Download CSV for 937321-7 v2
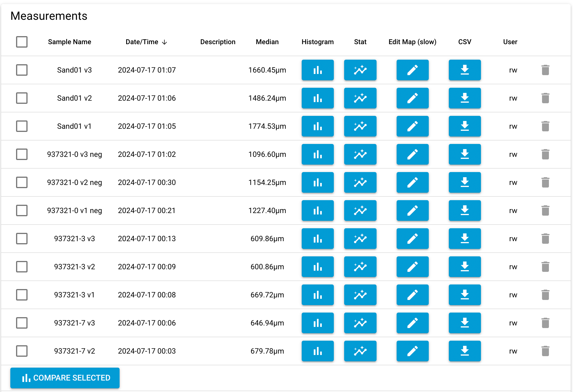Screen dimensions: 573x392 tap(464, 351)
